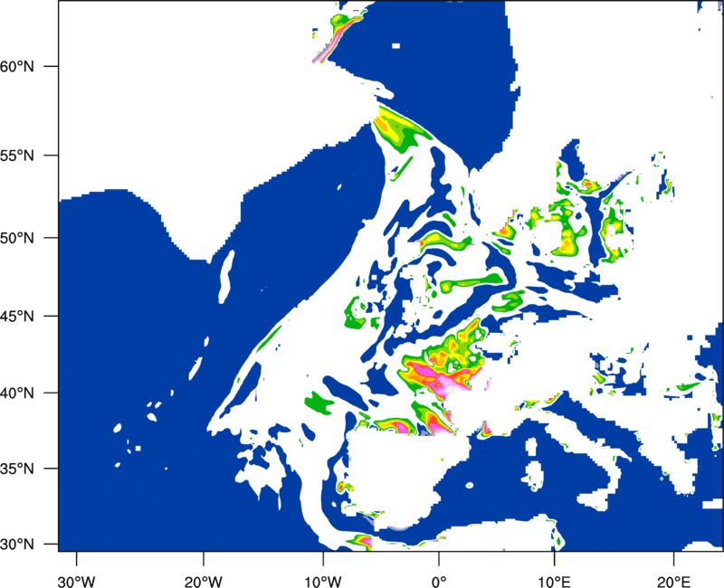Click the 20°W longitude label
Image resolution: width=724 pixels, height=588 pixels.
(204, 582)
